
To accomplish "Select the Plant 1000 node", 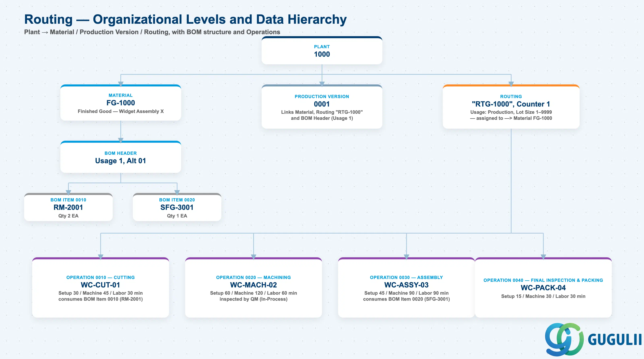I will (x=322, y=50).
